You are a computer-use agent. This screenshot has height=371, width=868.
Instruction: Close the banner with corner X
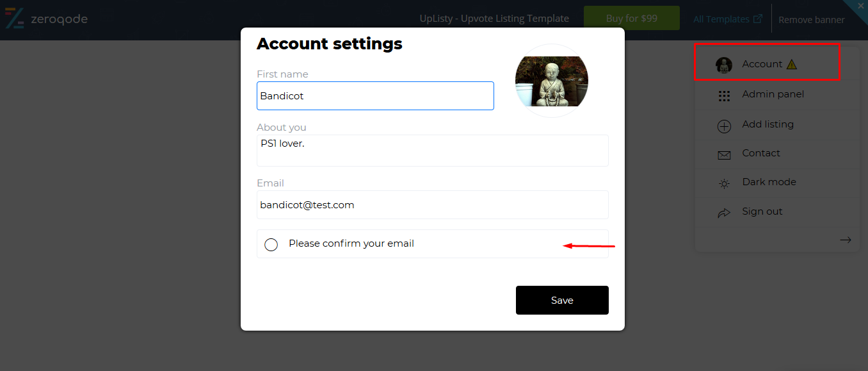(860, 6)
